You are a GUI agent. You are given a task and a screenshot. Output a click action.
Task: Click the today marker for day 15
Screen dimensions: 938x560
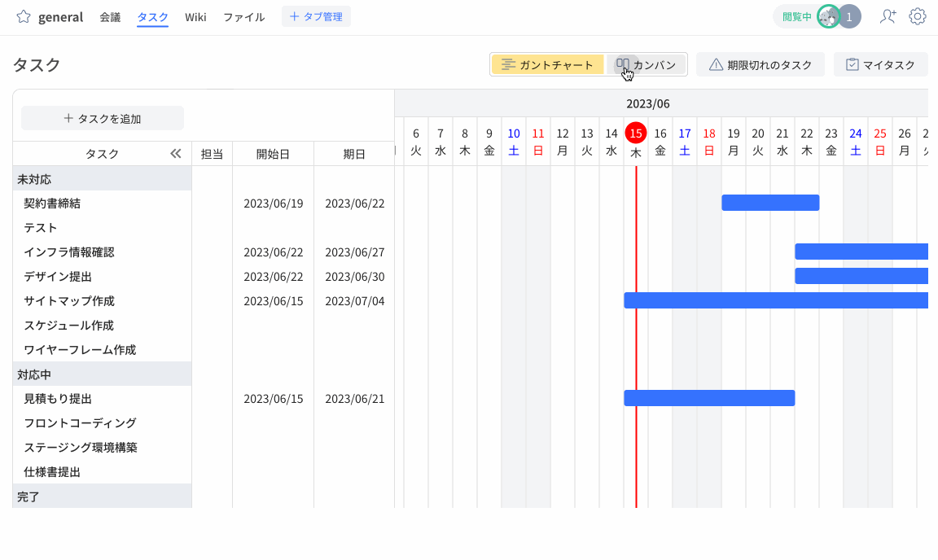tap(636, 133)
